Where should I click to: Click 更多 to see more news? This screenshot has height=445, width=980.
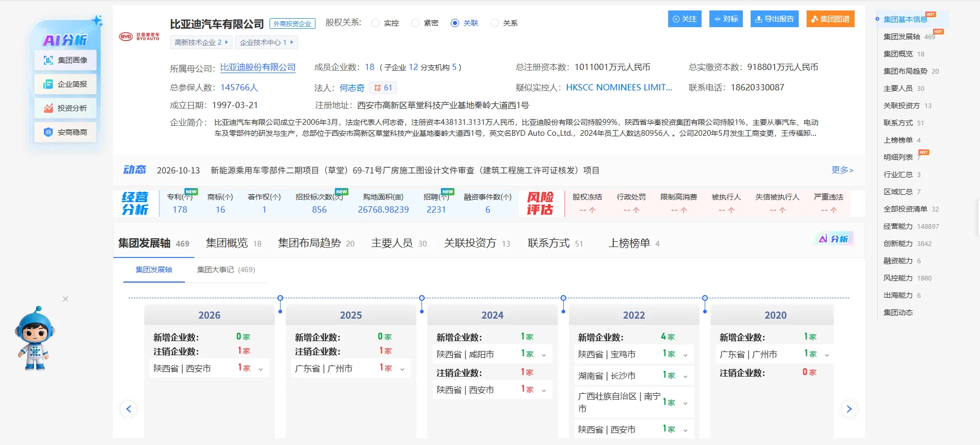click(842, 170)
